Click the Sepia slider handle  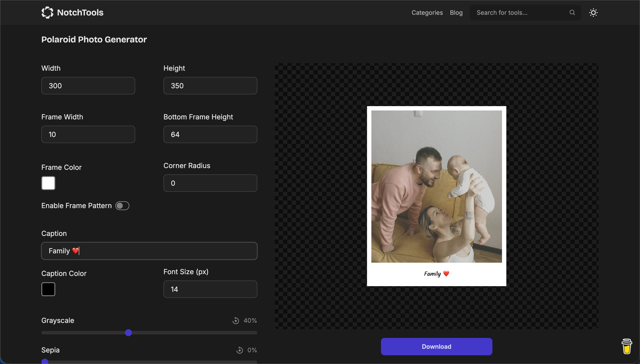(45, 362)
